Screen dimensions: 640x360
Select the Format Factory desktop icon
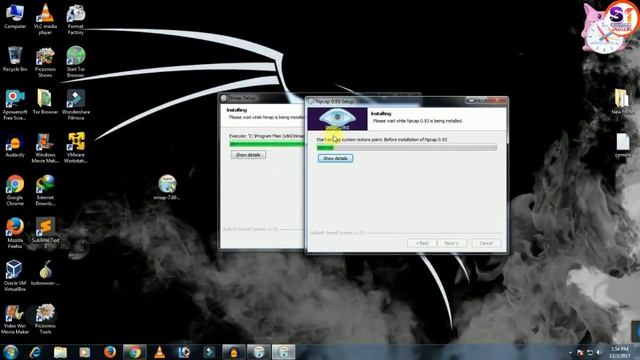[x=76, y=19]
